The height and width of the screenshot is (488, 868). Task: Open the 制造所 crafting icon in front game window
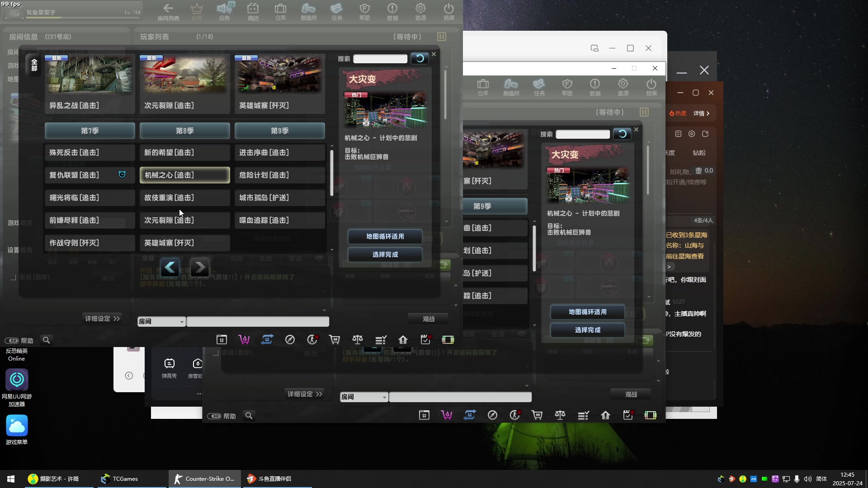pos(308,12)
